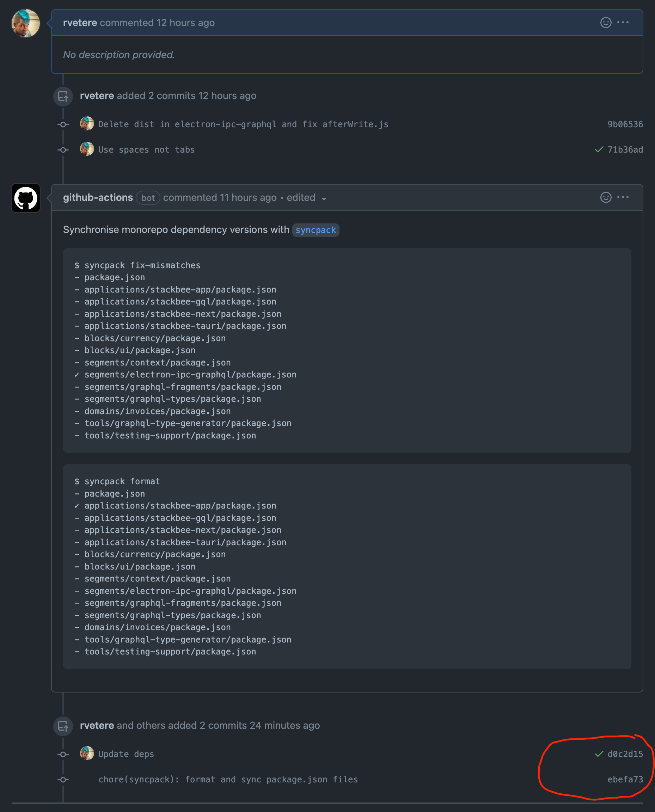Image resolution: width=655 pixels, height=812 pixels.
Task: Click commit node icon beside 'chore(syncpack)' commit
Action: click(63, 780)
